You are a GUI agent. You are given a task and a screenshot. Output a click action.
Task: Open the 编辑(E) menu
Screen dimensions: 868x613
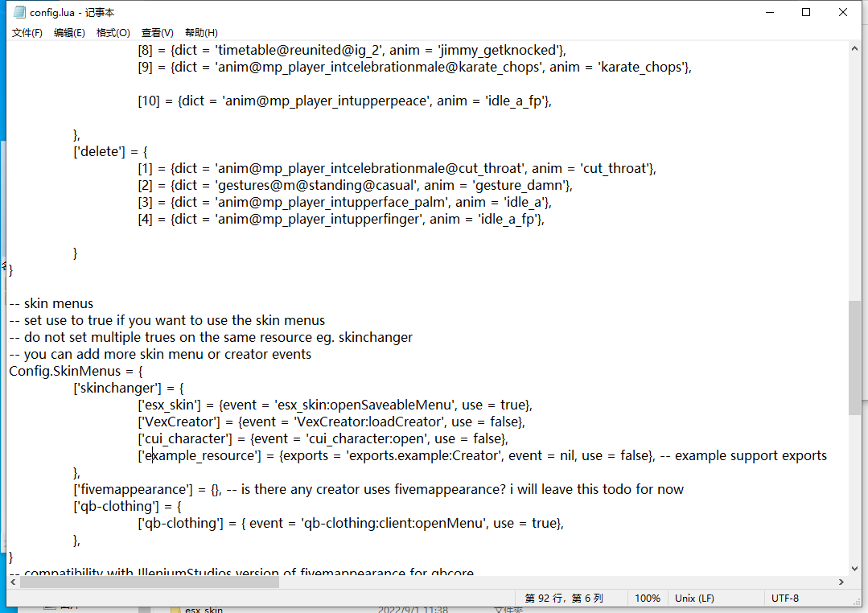tap(69, 32)
